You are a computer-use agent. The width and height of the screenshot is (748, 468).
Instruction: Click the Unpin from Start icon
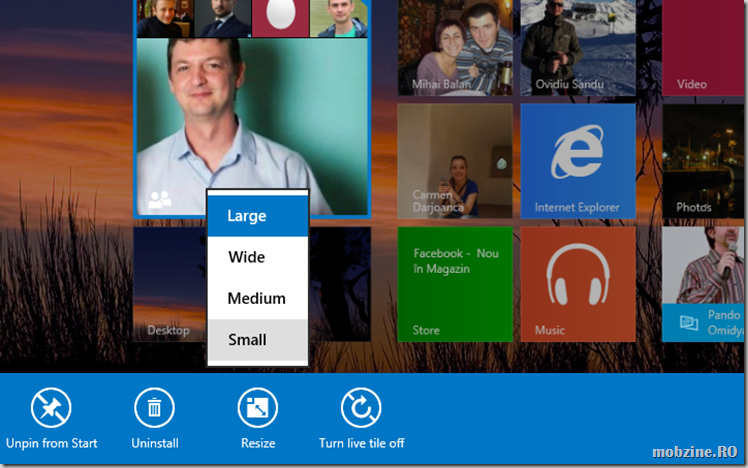(x=51, y=408)
